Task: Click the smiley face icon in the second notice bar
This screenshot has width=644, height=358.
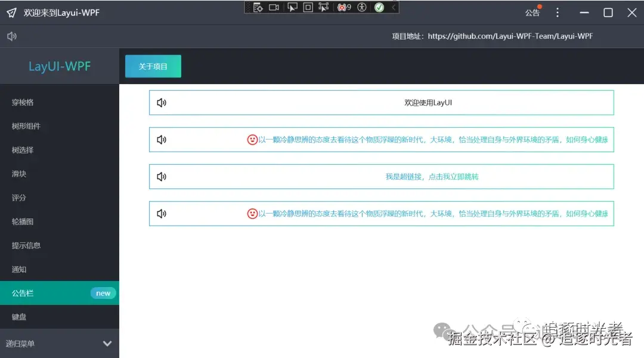Action: tap(252, 139)
